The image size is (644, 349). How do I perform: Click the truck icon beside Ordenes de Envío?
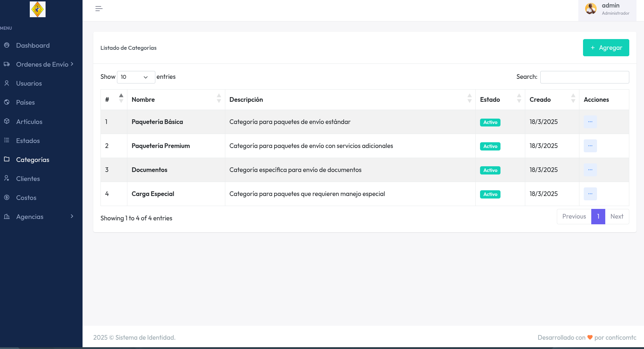coord(6,64)
